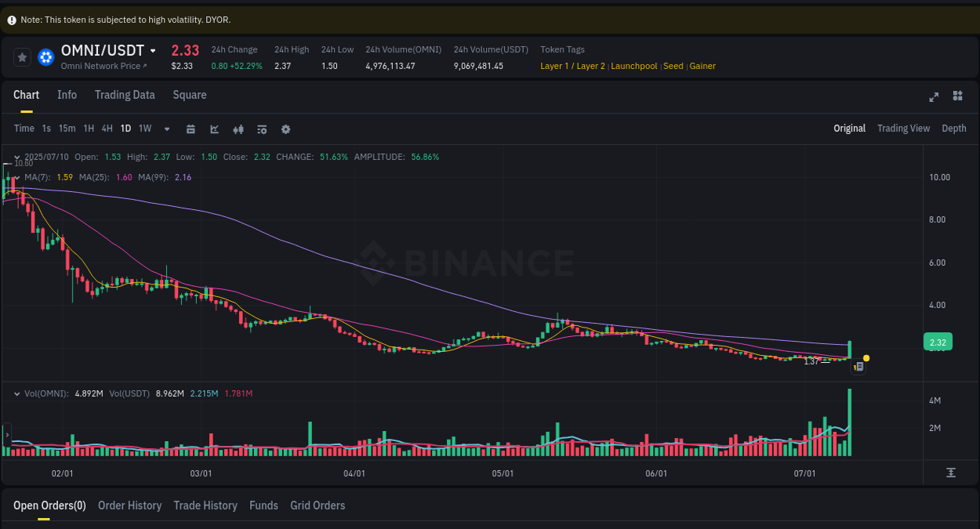Image resolution: width=980 pixels, height=529 pixels.
Task: Favorite OMNI/USDT using the star toggle
Action: coord(22,56)
